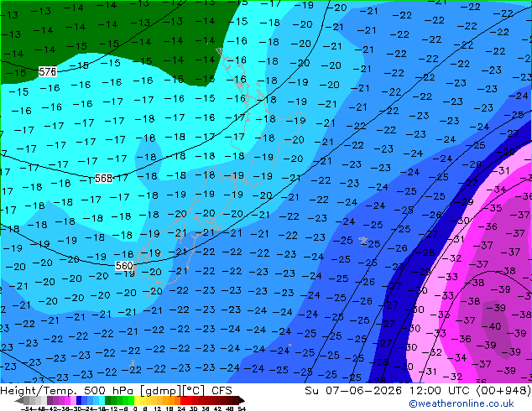Click the -40 temperature value on map
This screenshot has width=532, height=411.
pyautogui.click(x=491, y=326)
